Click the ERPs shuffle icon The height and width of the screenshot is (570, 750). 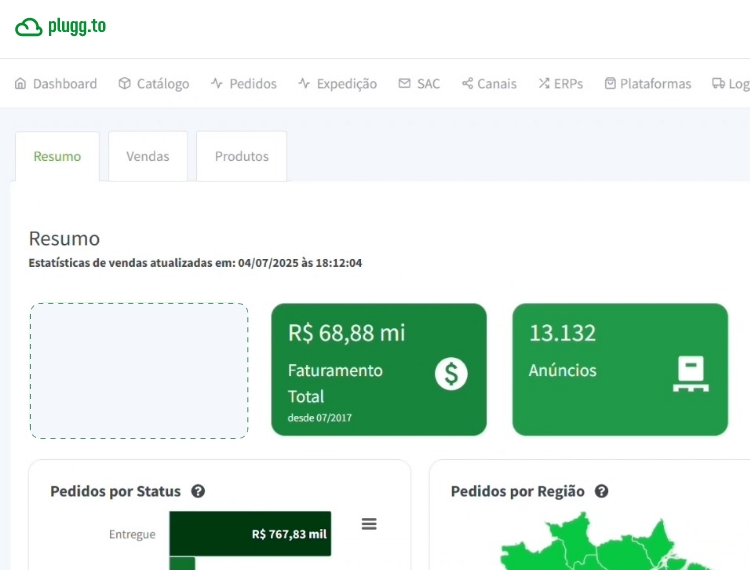click(544, 84)
